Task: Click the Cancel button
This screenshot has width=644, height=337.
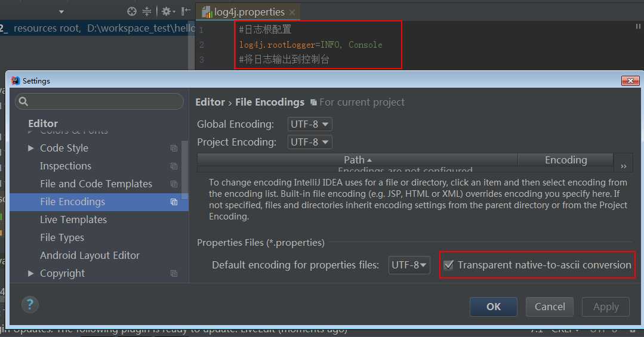Action: coord(550,307)
